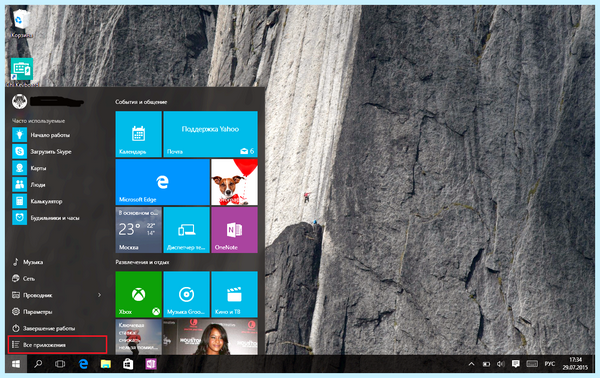Switch the 'РУС' input language
600x378 pixels.
click(x=550, y=364)
